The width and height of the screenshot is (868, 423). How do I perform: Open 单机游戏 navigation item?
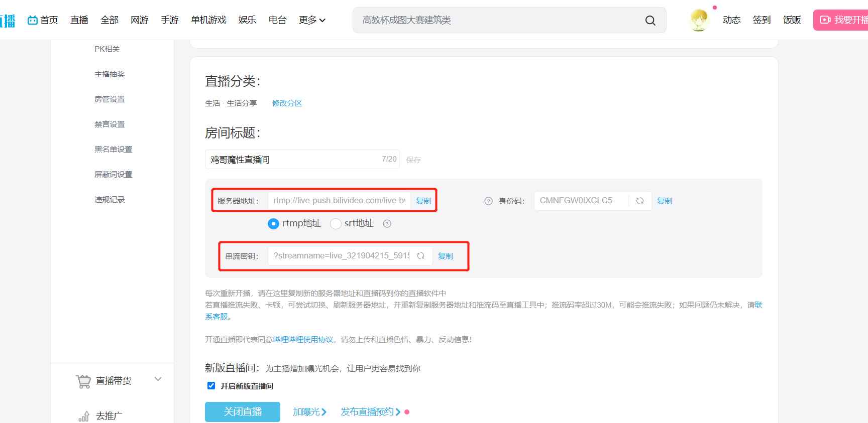pos(208,20)
